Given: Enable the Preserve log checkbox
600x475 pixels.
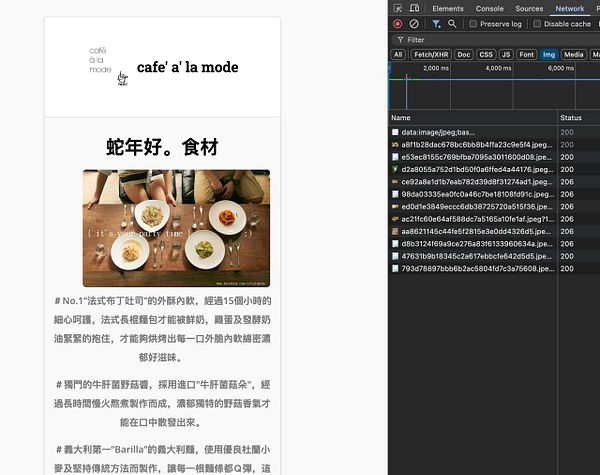Looking at the screenshot, I should pyautogui.click(x=473, y=24).
